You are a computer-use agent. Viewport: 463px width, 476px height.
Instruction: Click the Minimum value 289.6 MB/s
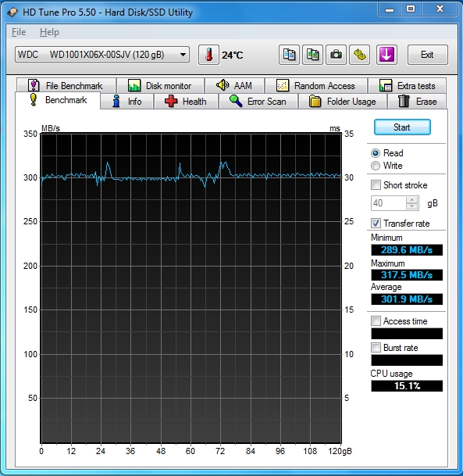407,250
